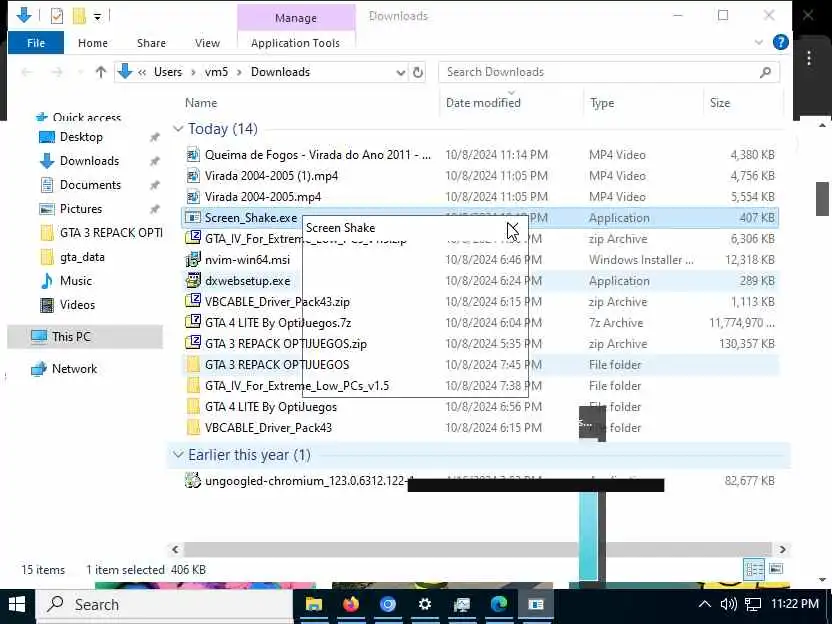The width and height of the screenshot is (832, 624).
Task: Sort by the Type column header
Action: [x=602, y=103]
